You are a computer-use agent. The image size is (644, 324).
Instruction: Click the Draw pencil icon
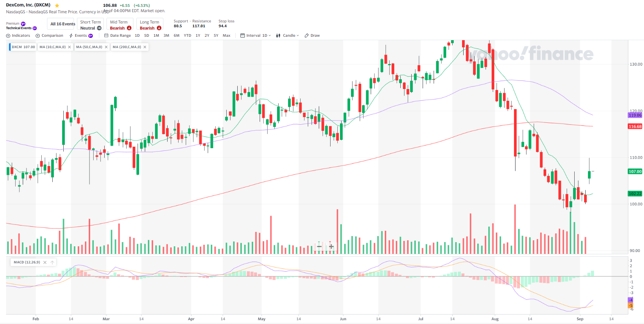(x=307, y=36)
